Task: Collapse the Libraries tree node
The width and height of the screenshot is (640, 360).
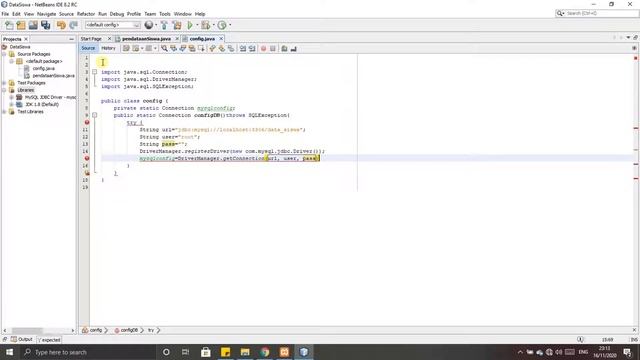Action: 4,90
